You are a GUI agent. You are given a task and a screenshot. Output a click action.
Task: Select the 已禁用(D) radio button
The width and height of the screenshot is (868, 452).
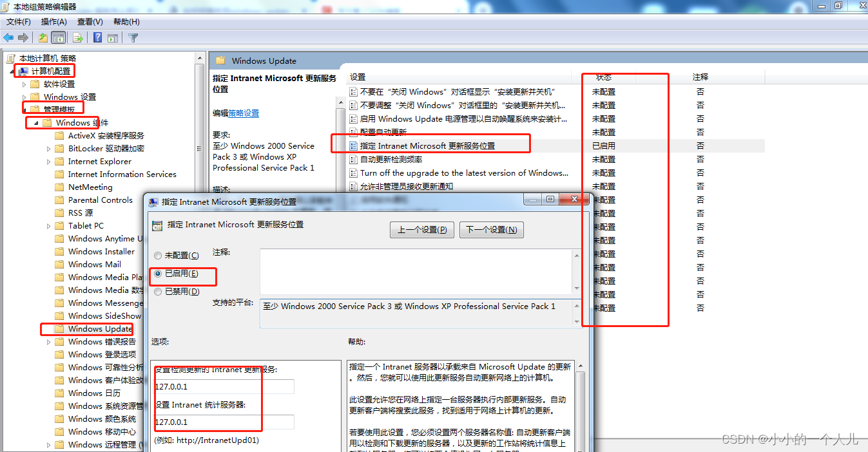[158, 292]
